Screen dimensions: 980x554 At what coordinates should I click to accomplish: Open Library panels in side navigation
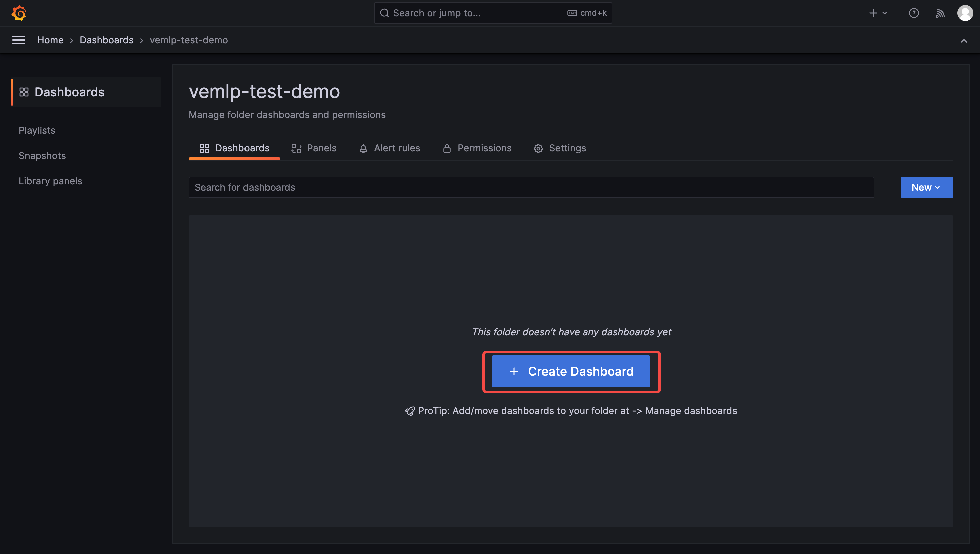coord(50,181)
